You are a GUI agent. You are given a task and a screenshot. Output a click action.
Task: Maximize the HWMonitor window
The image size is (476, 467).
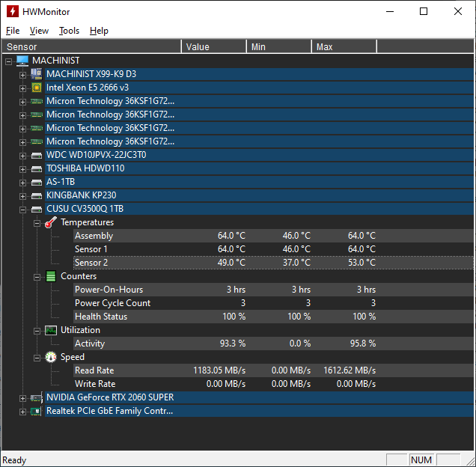pos(424,11)
